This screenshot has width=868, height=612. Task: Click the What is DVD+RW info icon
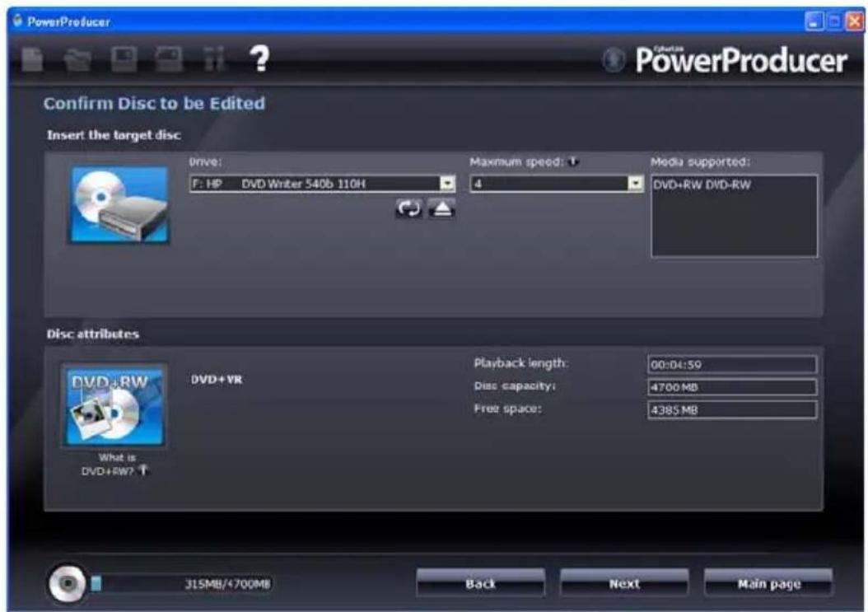point(143,470)
